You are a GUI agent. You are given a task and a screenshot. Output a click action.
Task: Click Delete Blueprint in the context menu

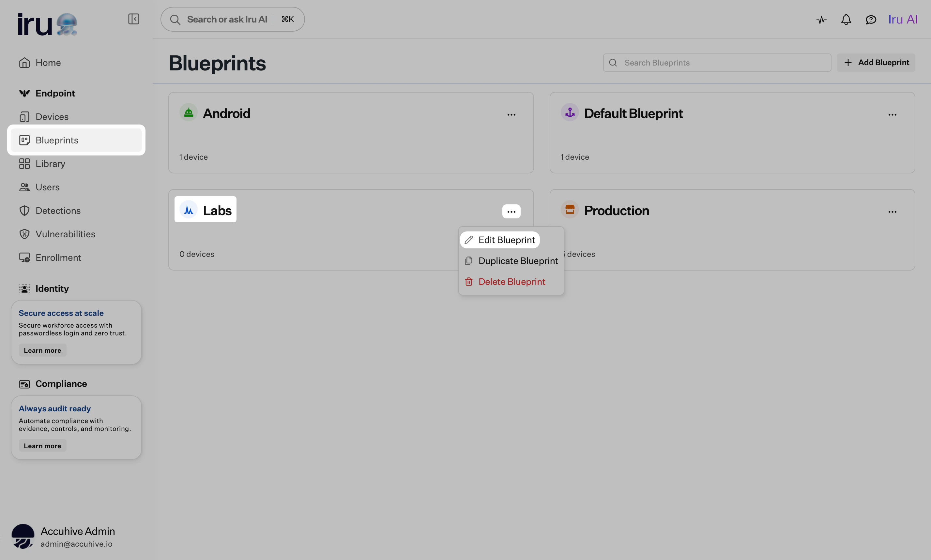click(x=511, y=282)
